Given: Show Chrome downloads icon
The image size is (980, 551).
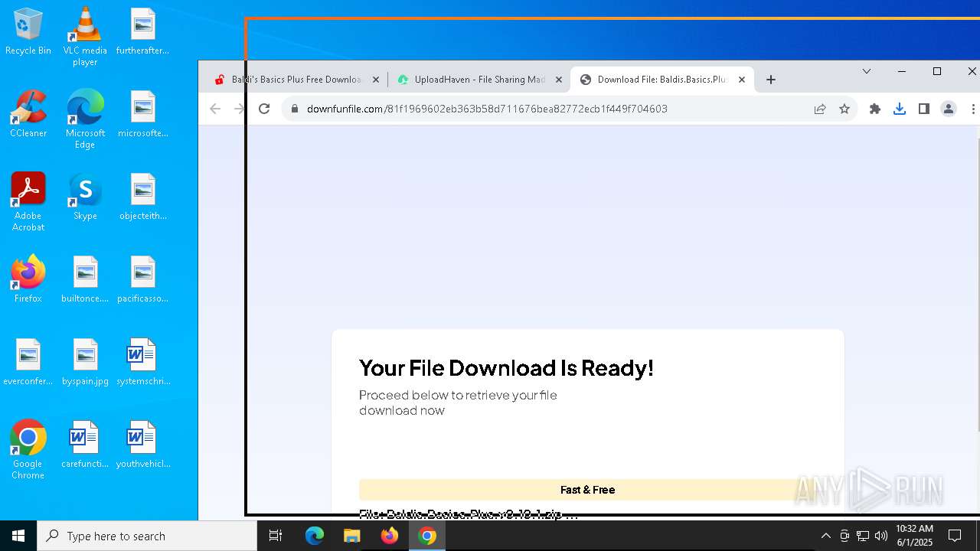Looking at the screenshot, I should [x=900, y=109].
